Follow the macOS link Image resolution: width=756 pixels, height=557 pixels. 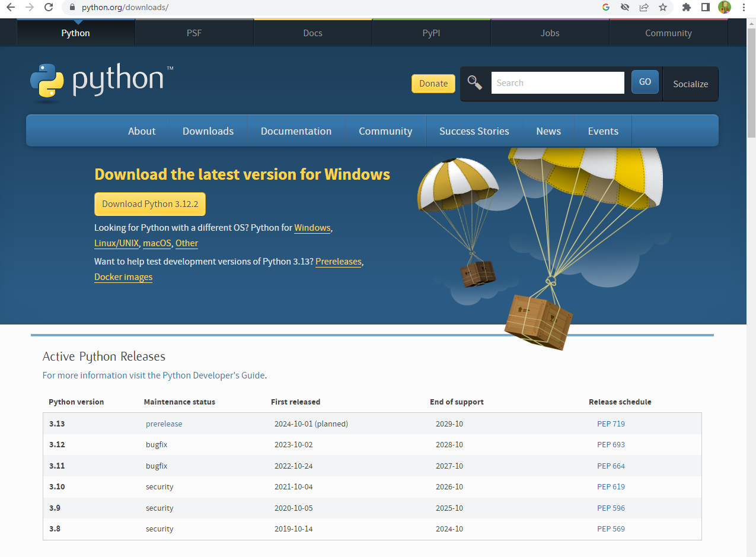157,243
